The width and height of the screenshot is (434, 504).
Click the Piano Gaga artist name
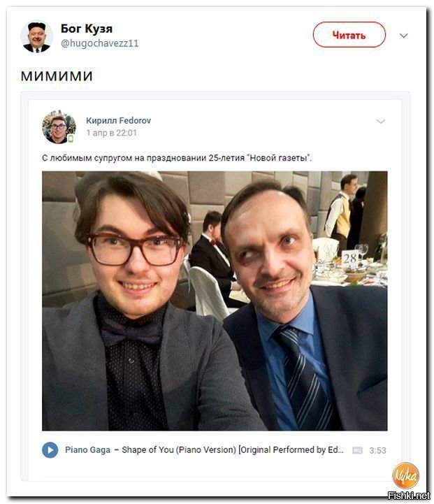(87, 449)
